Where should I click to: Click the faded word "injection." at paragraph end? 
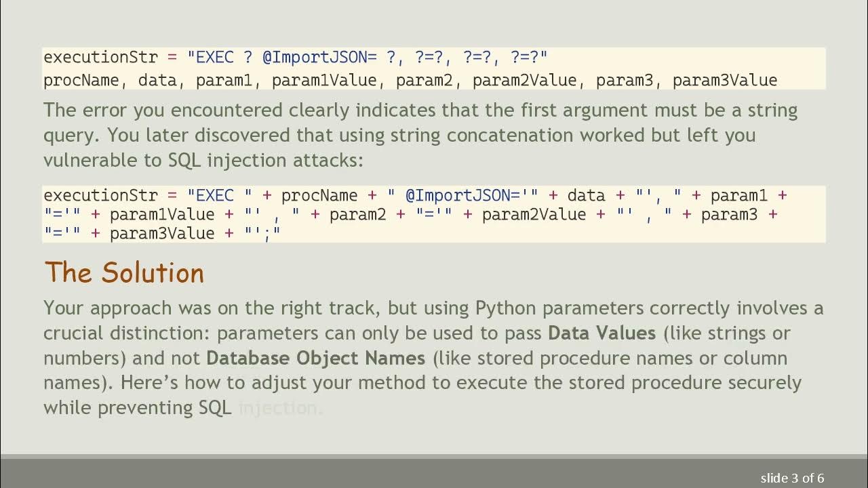[x=279, y=408]
